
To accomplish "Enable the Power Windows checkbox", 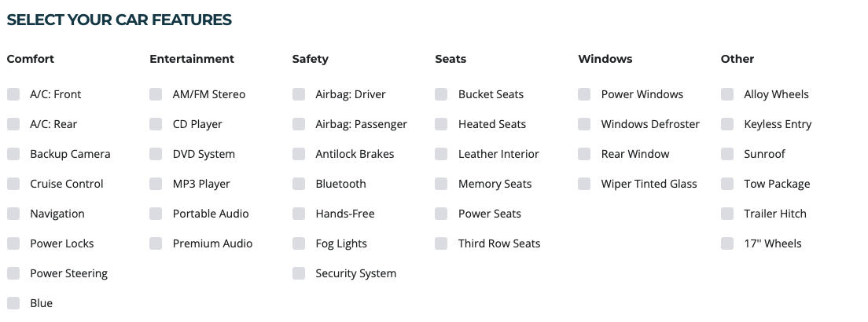I will click(584, 94).
